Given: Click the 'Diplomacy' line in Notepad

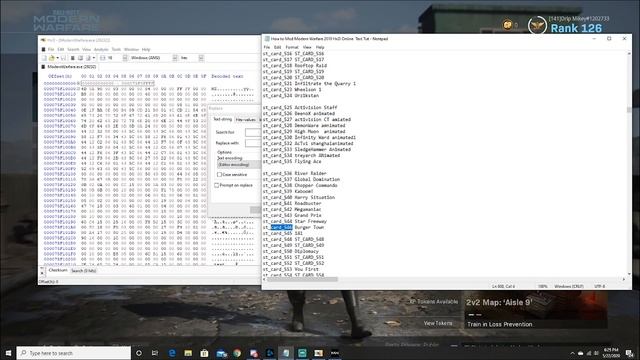Looking at the screenshot, I should pos(291,251).
